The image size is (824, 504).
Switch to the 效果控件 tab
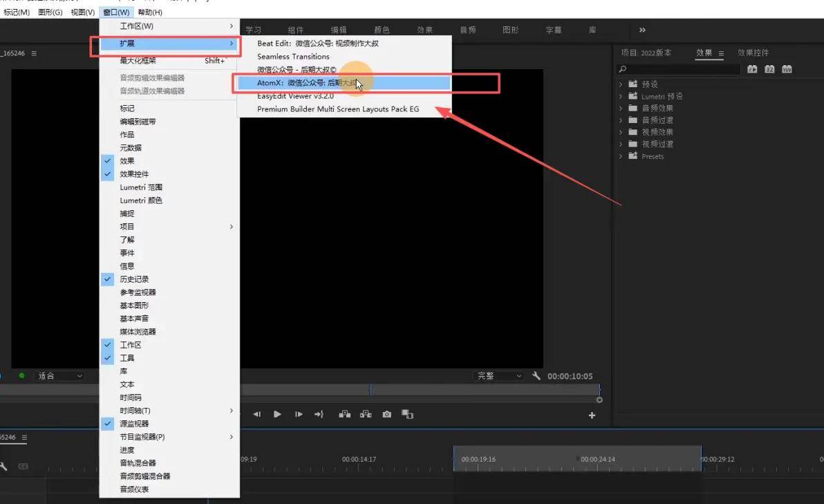click(x=753, y=53)
